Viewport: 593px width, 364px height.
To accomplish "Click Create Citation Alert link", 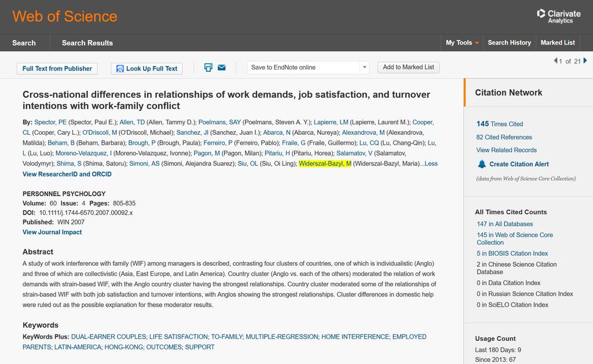I will 519,164.
